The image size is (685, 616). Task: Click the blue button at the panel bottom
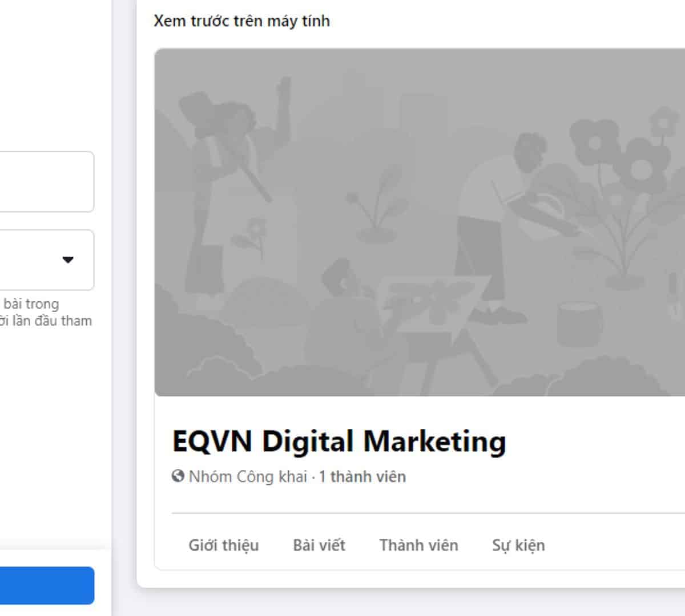point(47,585)
